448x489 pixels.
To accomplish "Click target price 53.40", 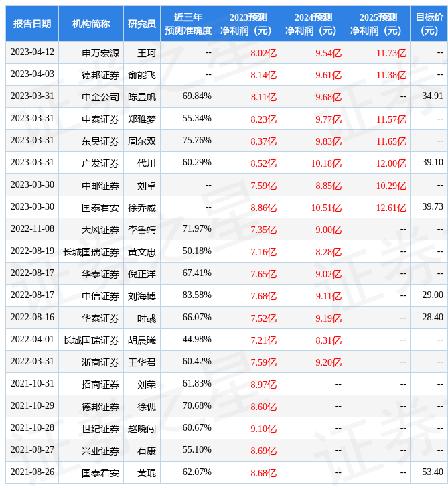I will click(x=433, y=473).
